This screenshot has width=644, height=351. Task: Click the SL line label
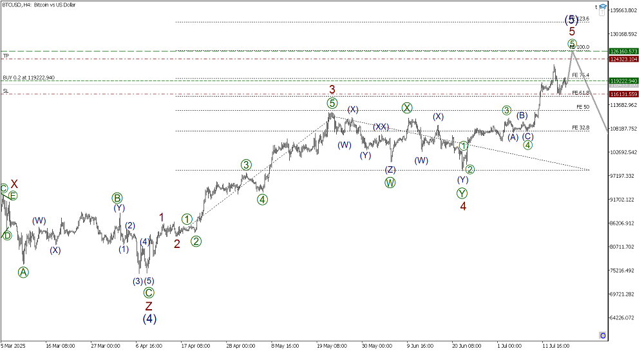point(6,91)
